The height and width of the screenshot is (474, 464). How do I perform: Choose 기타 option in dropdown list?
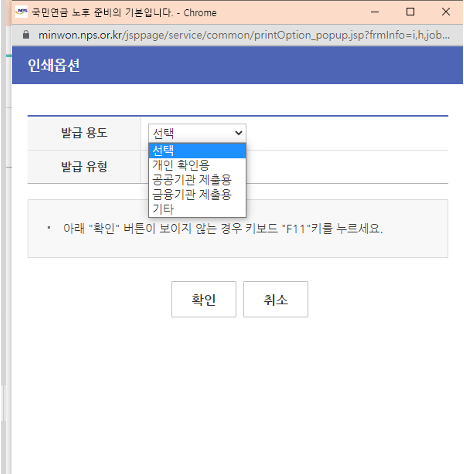[x=197, y=209]
